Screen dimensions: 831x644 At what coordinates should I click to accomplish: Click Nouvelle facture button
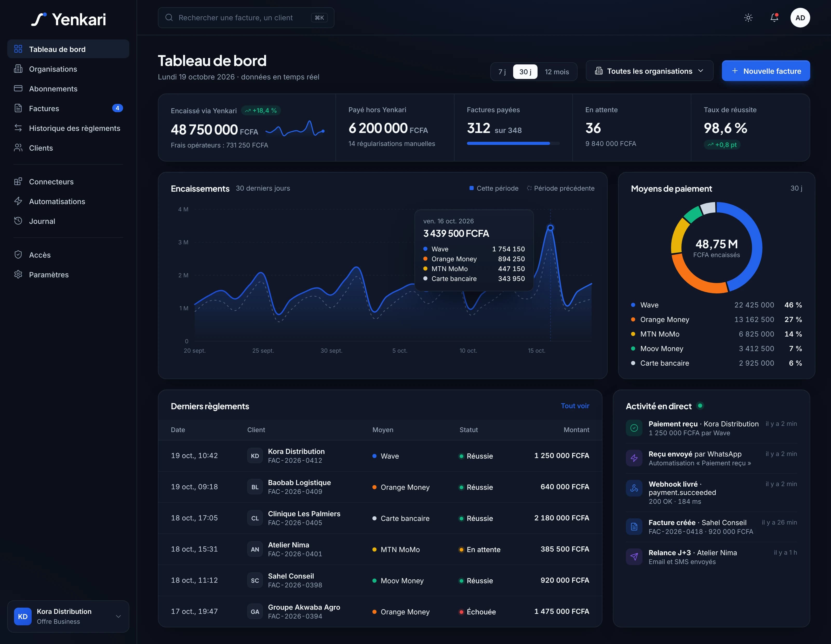point(766,71)
